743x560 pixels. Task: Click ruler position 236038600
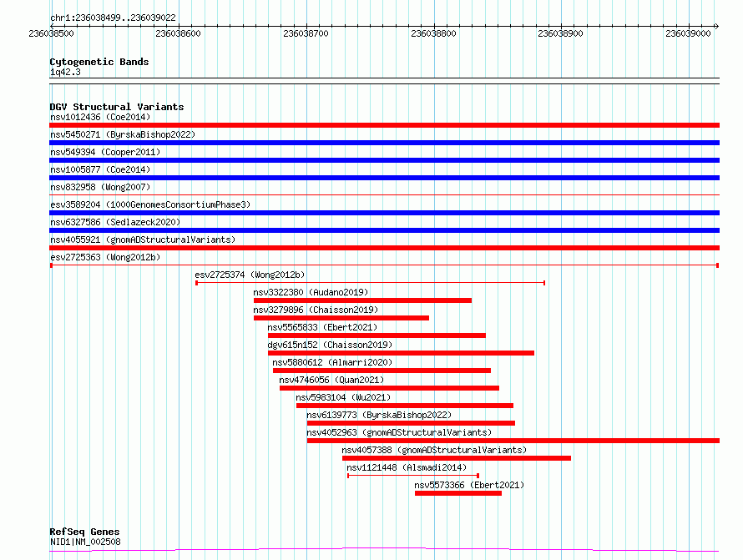click(x=178, y=33)
